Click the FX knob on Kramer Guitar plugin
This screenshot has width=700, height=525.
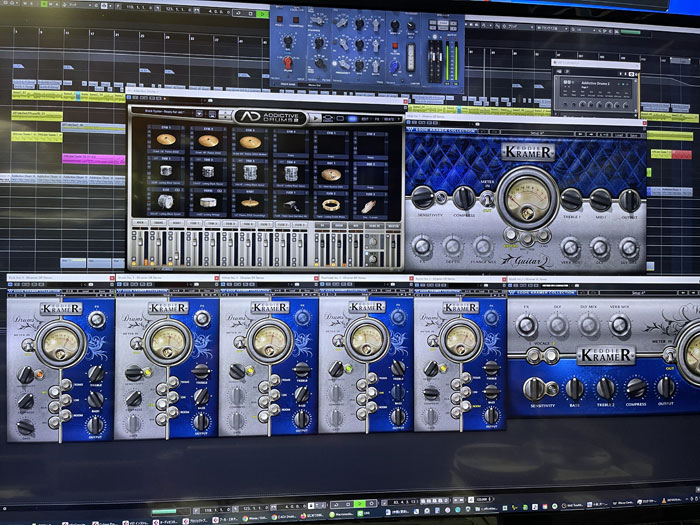tap(422, 246)
